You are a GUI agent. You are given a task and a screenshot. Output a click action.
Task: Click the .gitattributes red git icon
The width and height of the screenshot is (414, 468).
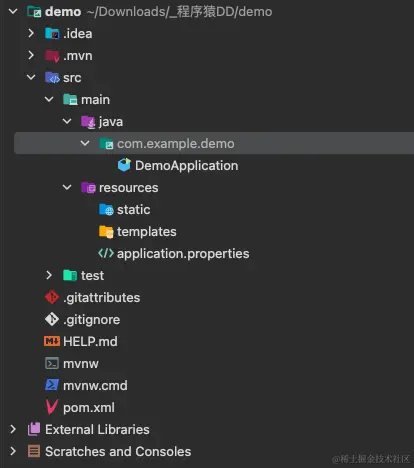point(52,297)
